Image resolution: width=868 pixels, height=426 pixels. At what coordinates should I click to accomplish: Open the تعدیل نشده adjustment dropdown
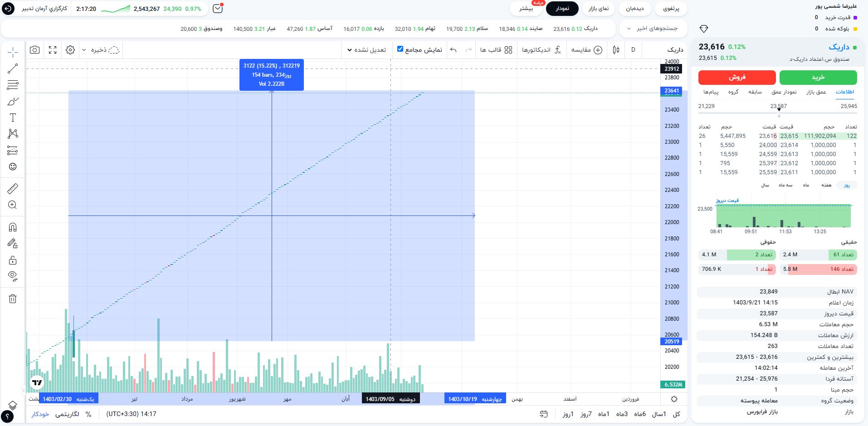coord(366,50)
